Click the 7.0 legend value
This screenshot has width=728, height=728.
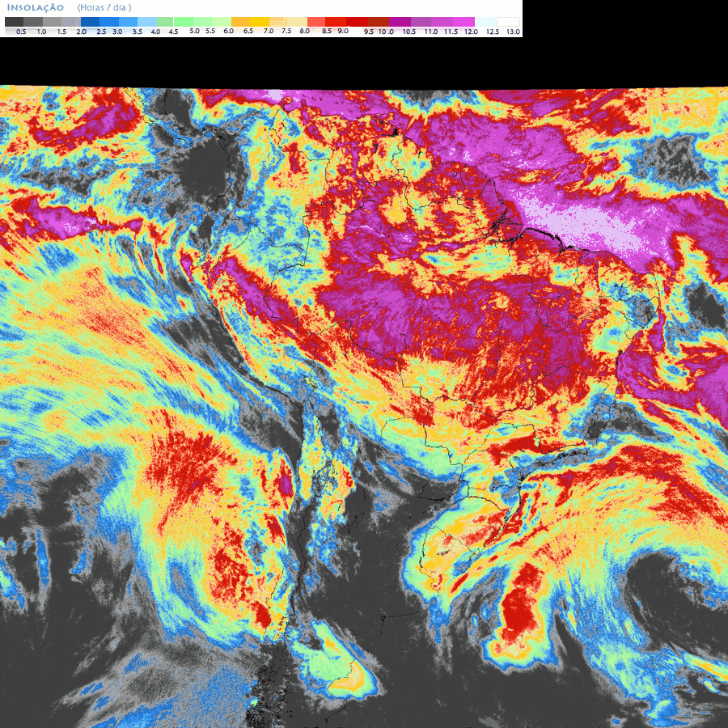(269, 31)
